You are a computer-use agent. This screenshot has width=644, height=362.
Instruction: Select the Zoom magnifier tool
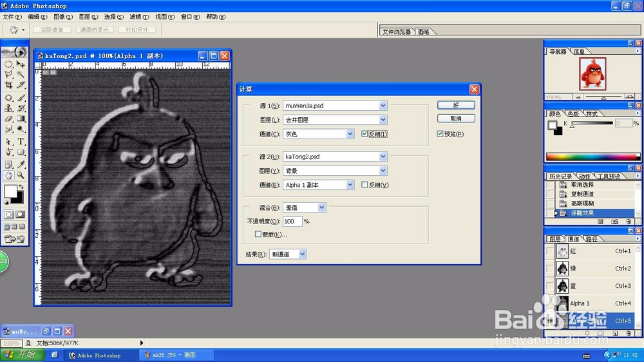coord(21,175)
